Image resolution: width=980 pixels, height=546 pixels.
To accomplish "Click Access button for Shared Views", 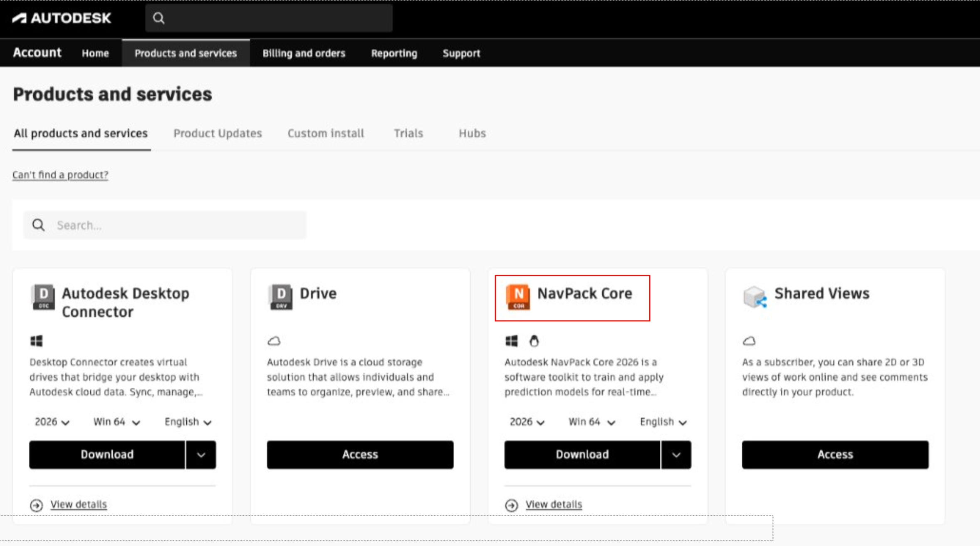I will pos(835,455).
